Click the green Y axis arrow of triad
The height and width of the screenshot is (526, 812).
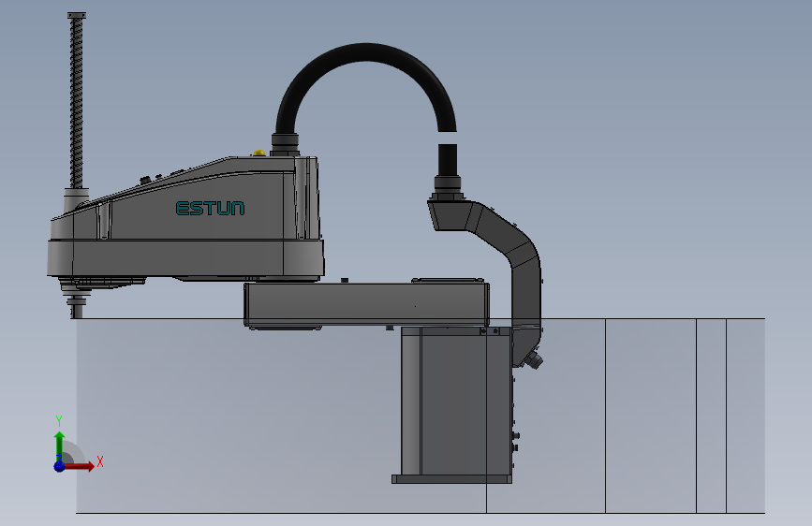(60, 446)
